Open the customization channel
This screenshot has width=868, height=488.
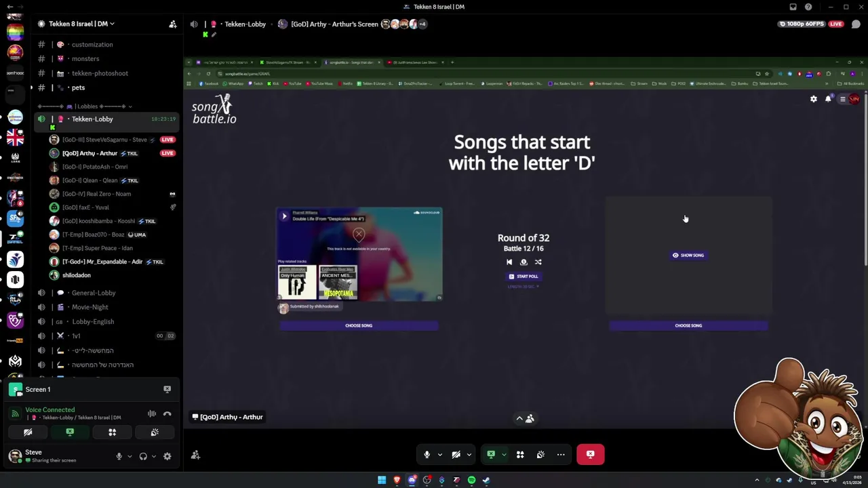[92, 45]
